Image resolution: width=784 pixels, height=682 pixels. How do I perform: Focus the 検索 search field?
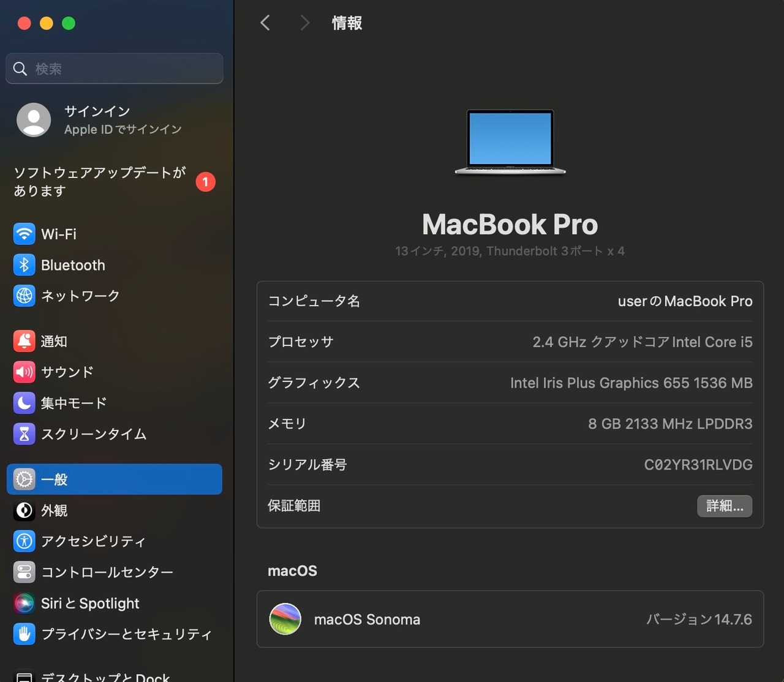(115, 69)
